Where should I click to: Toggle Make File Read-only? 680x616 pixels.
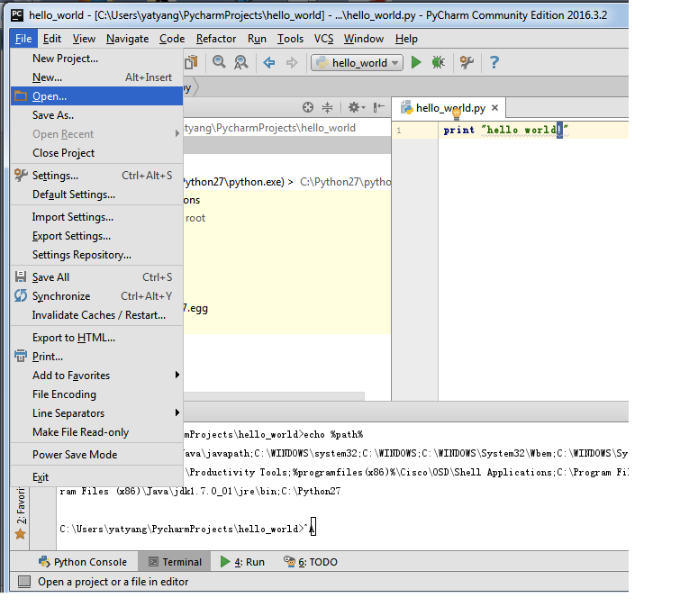[x=96, y=431]
